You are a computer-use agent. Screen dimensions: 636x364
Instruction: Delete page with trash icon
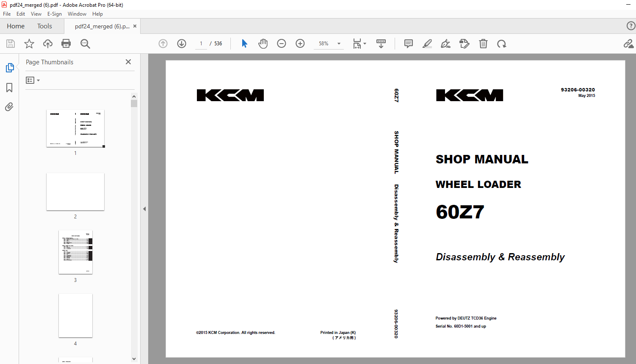click(x=483, y=44)
